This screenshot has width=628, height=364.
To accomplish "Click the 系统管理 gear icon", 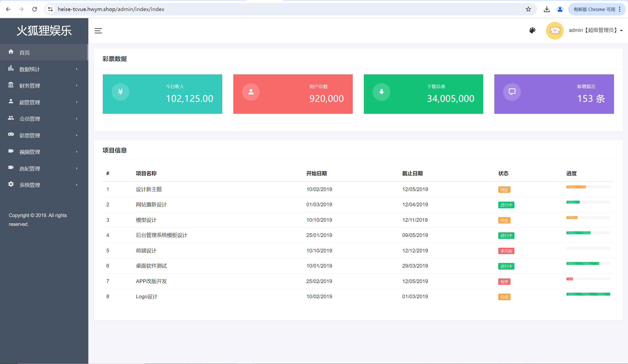I will (11, 184).
